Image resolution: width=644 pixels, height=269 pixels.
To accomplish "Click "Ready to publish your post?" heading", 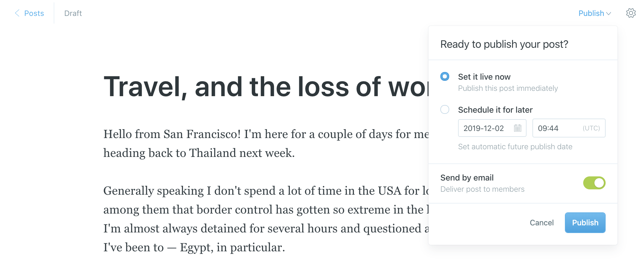I will 504,44.
